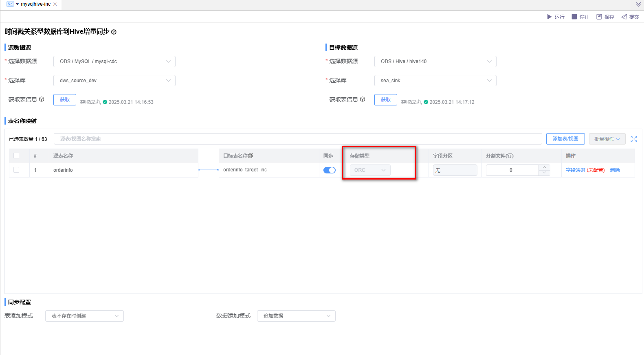Open the target database sea_sink dropdown
644x355 pixels.
(x=435, y=81)
